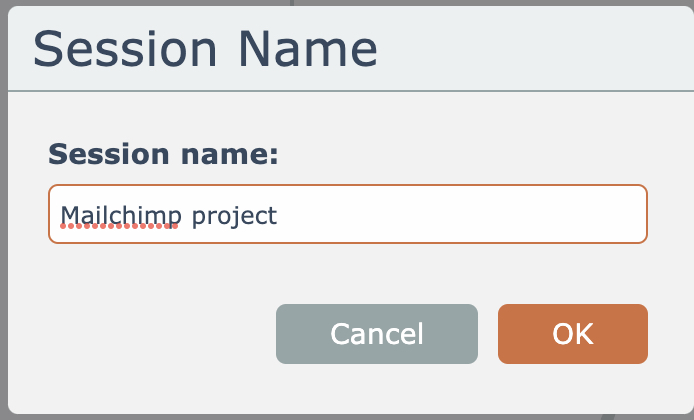Dismiss the Session Name dialog via Cancel
Image resolution: width=694 pixels, height=420 pixels.
pos(377,334)
